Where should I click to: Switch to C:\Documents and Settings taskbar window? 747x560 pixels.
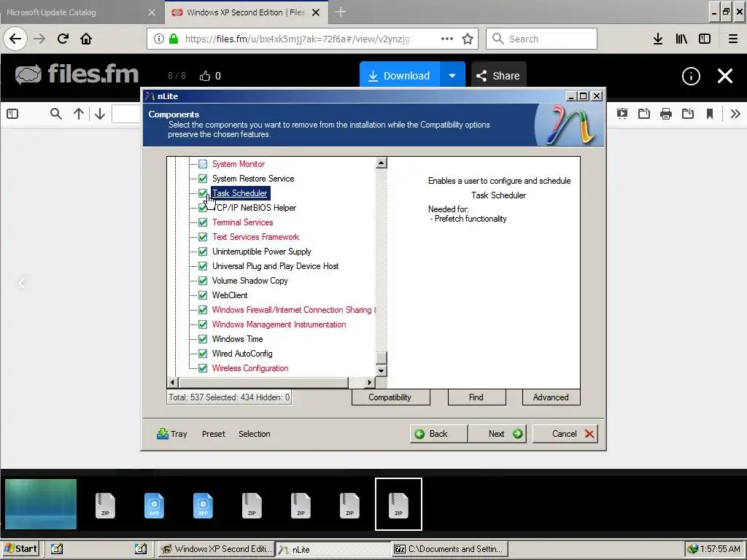(x=449, y=549)
